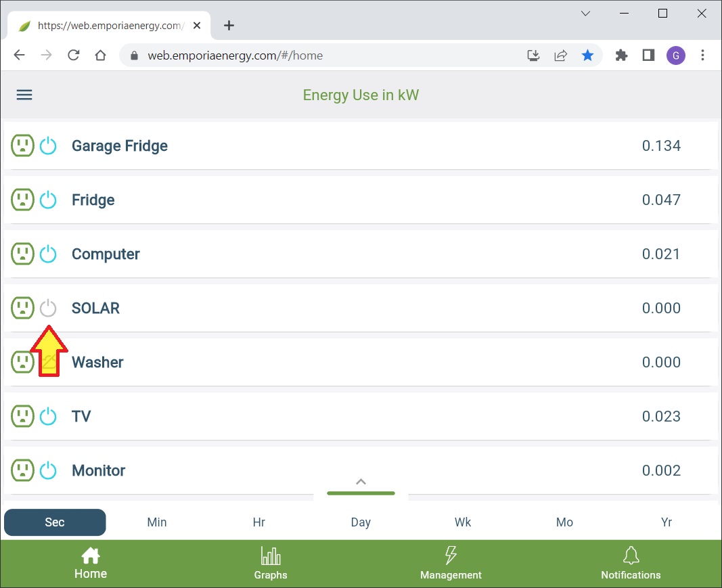Click the SOLAR device name

95,308
